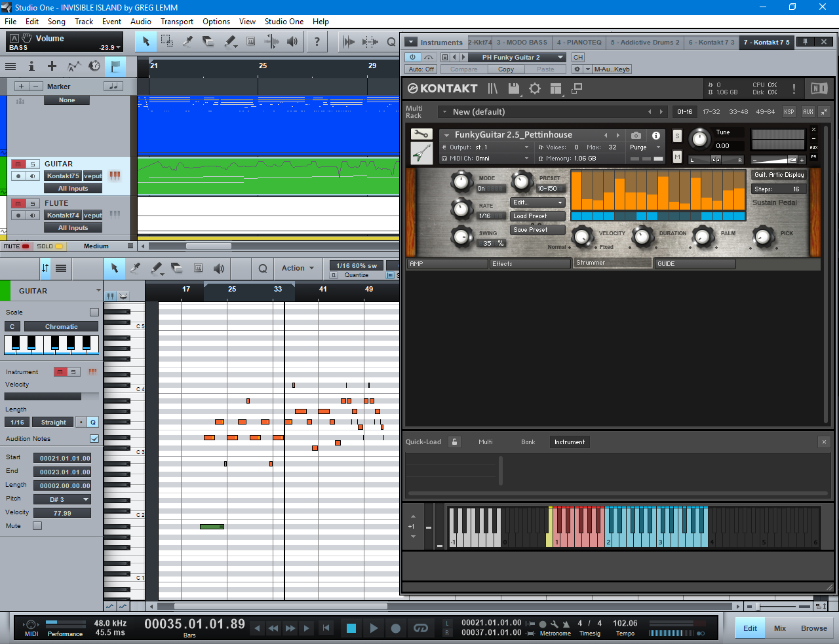Open FunkyGuitar wrench edit icon
839x644 pixels.
421,134
